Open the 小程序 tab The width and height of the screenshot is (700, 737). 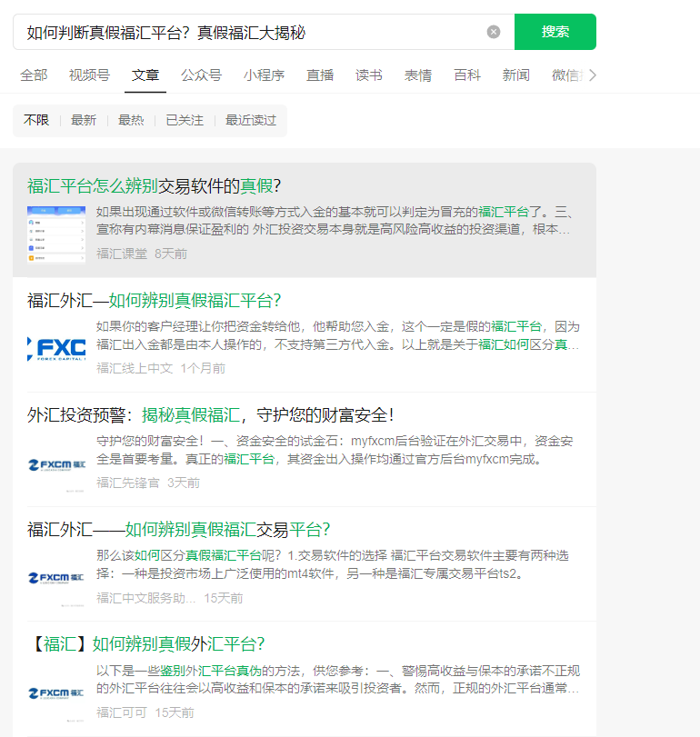264,75
